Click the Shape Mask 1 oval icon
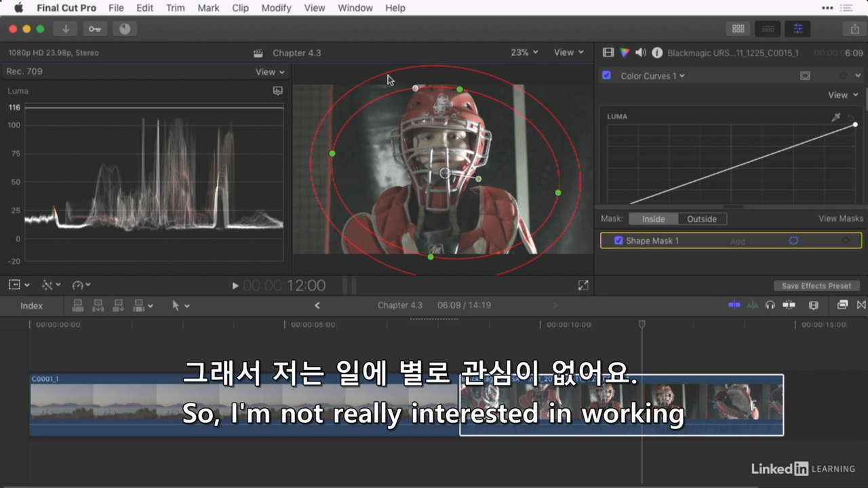868x488 pixels. pyautogui.click(x=793, y=241)
